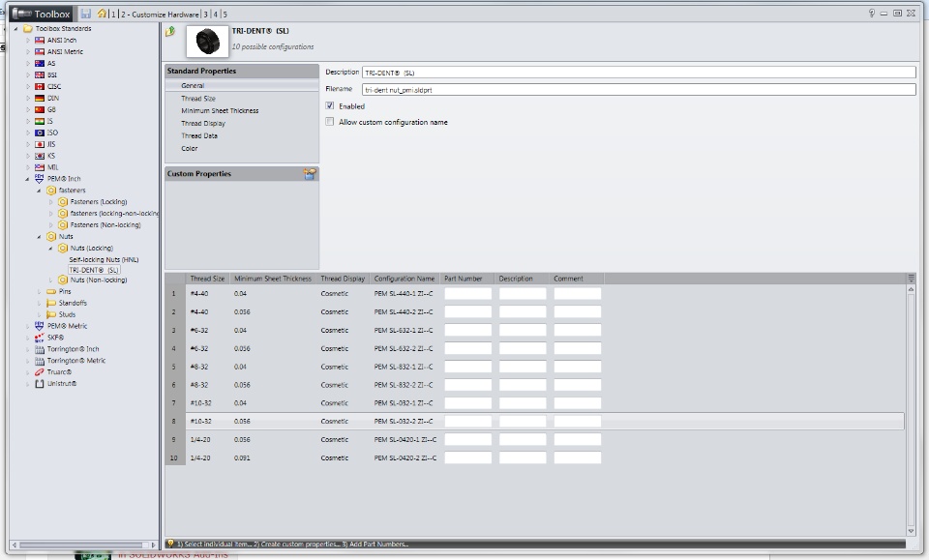Switch to step 1 tab
The width and height of the screenshot is (929, 560).
(113, 15)
